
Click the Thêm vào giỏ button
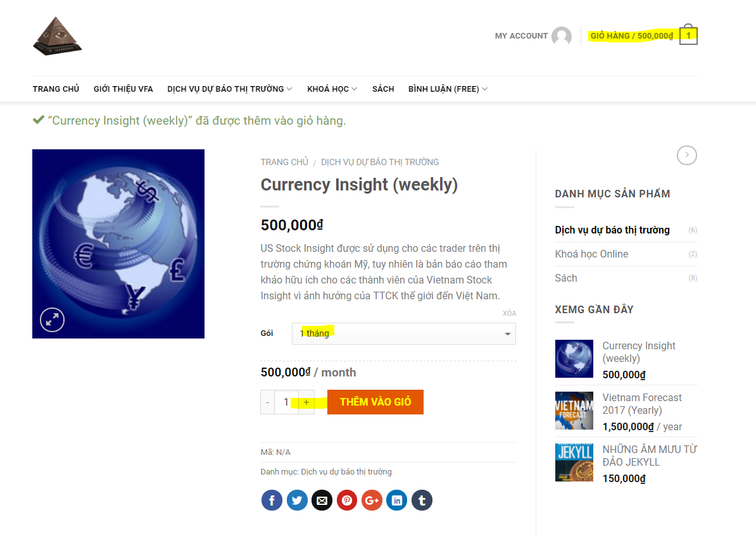[x=375, y=402]
